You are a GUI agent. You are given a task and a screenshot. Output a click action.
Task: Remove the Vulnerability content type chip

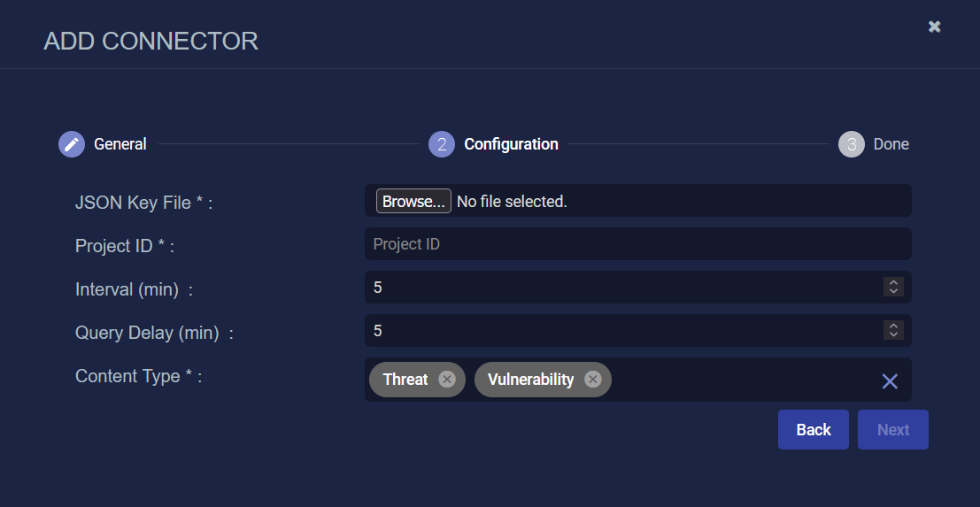[593, 379]
